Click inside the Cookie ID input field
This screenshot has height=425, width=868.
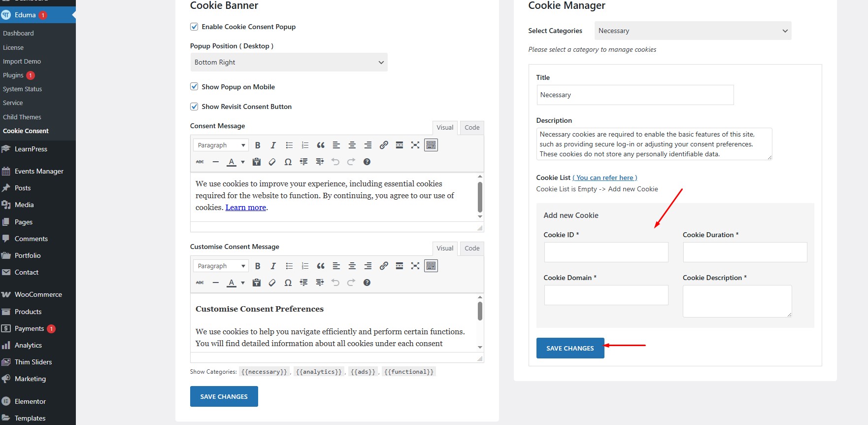[x=606, y=252]
